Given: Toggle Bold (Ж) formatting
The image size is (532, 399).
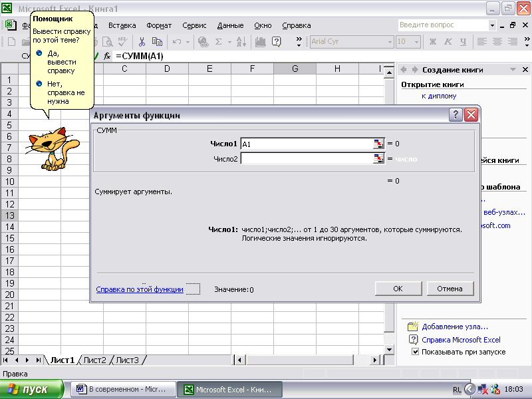Looking at the screenshot, I should point(433,42).
